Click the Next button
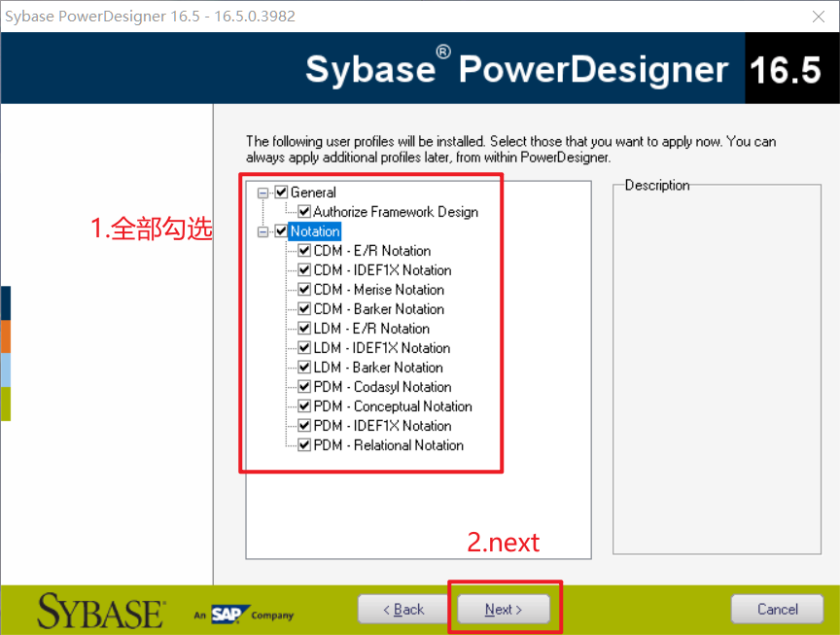Image resolution: width=840 pixels, height=635 pixels. coord(504,610)
